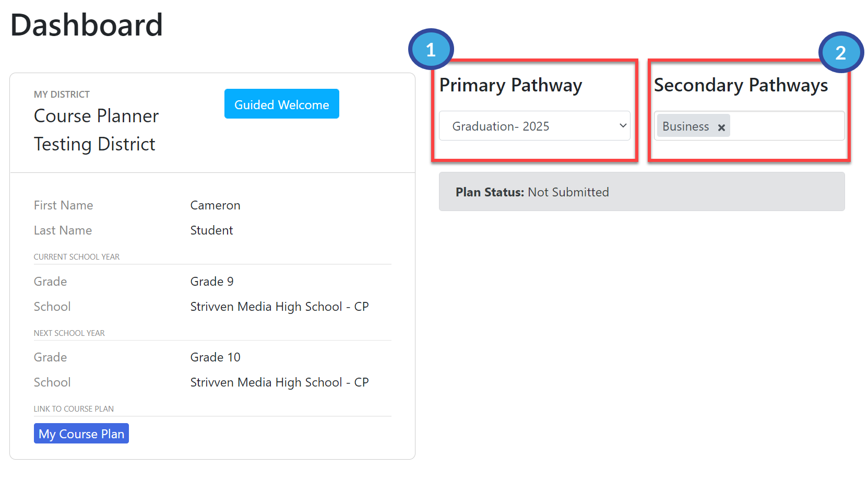868x479 pixels.
Task: Click the Secondary Pathways section title
Action: tap(741, 85)
